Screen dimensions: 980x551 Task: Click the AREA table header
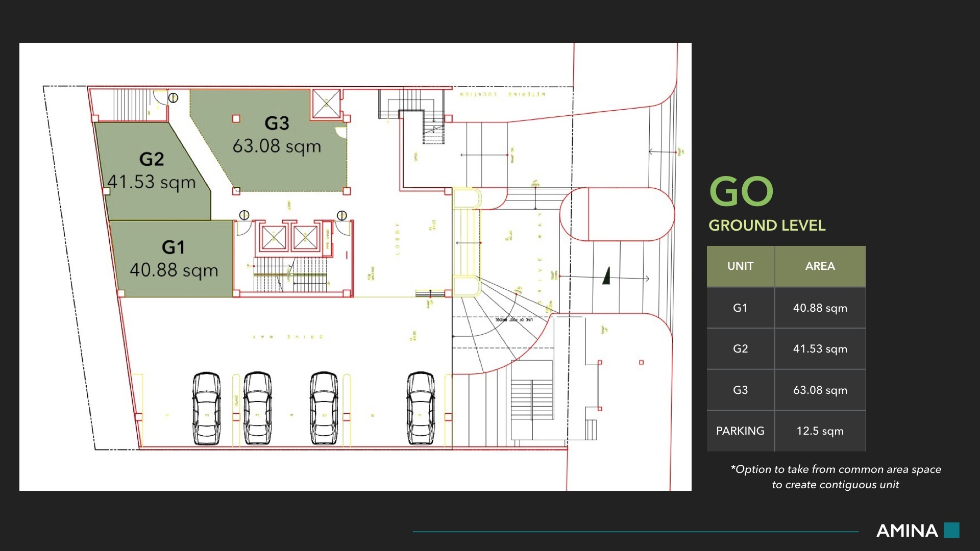820,266
